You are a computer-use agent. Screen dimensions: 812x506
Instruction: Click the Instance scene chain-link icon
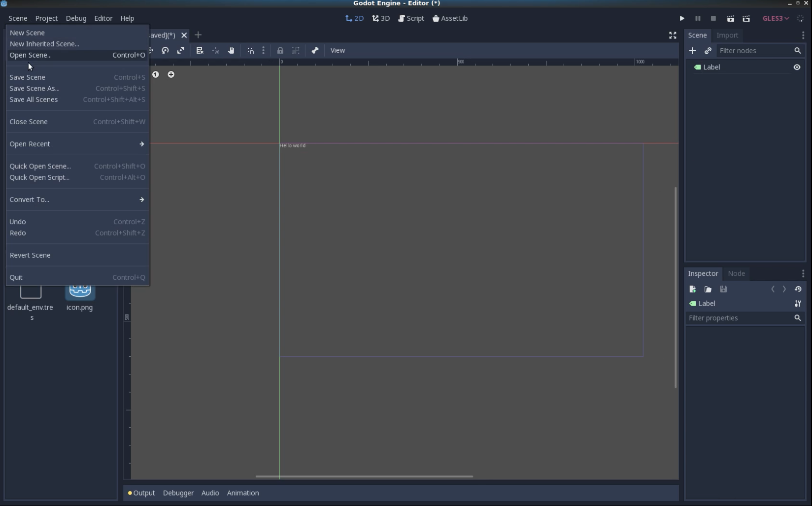(x=708, y=51)
